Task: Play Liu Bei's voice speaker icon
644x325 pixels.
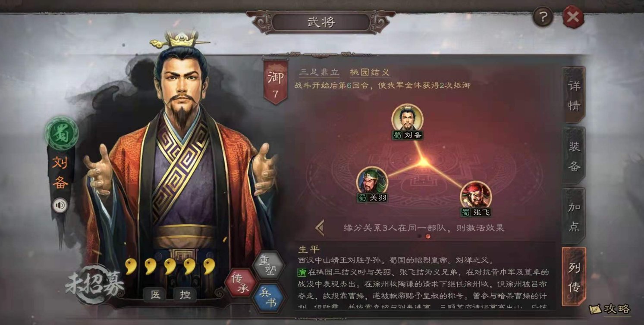Action: (x=60, y=206)
